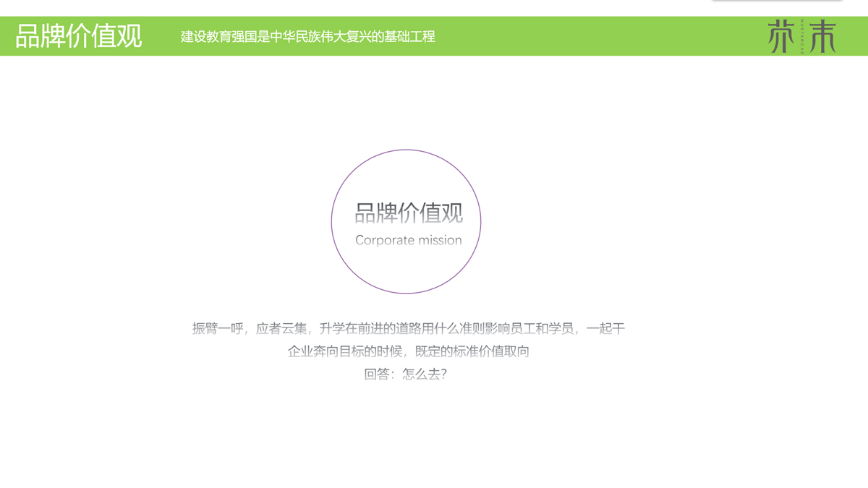Click the vertical MUSTARDAO text in the logo
Viewport: 868px width, 488px height.
coord(802,36)
